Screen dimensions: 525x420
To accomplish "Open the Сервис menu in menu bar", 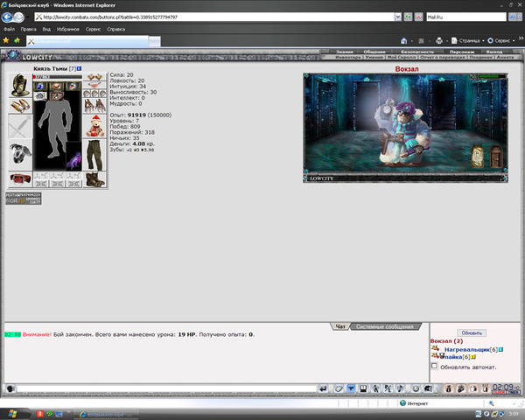I will (x=93, y=29).
